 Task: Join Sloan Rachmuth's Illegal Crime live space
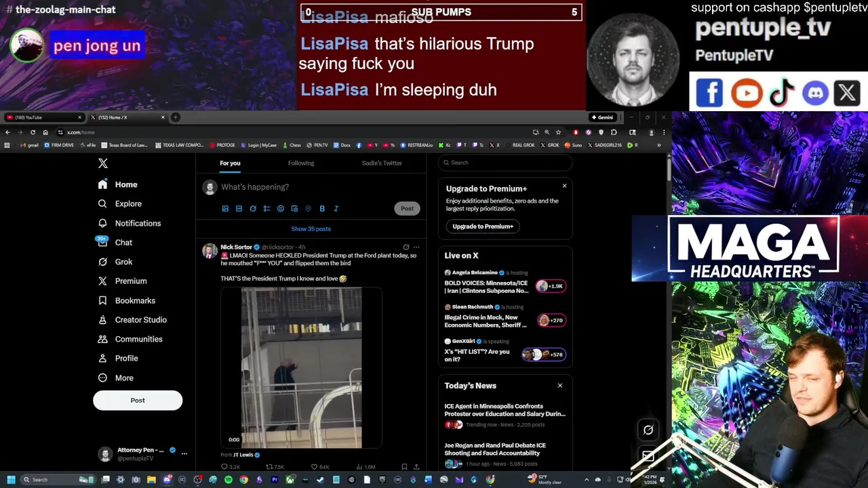pyautogui.click(x=505, y=317)
